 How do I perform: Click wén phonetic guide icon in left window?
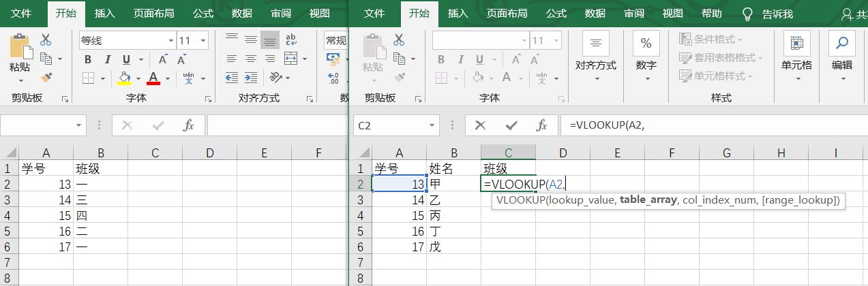pyautogui.click(x=189, y=78)
